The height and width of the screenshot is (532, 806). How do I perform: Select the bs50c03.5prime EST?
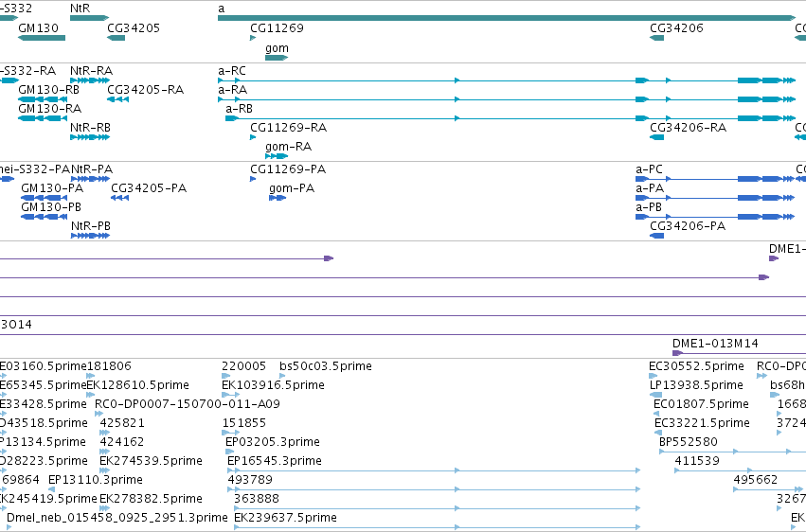tap(282, 377)
